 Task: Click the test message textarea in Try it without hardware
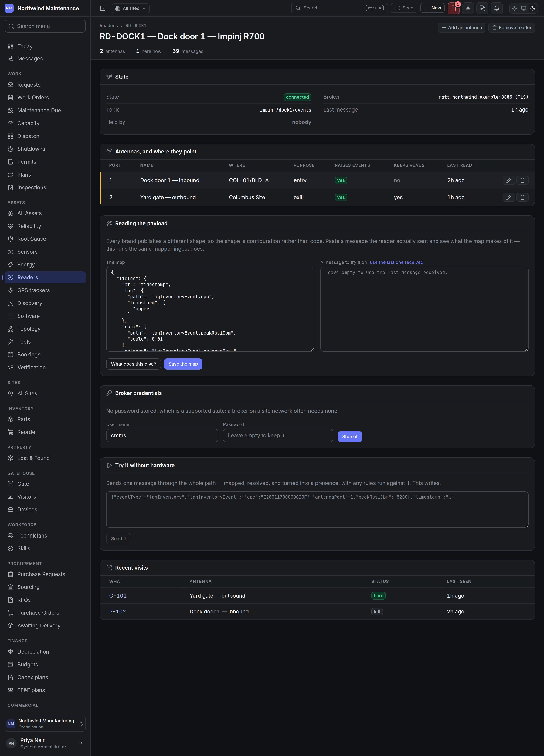(317, 509)
